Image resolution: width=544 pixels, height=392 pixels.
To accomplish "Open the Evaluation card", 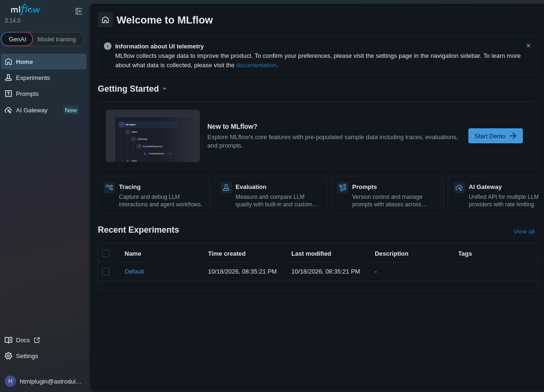I will pos(271,195).
